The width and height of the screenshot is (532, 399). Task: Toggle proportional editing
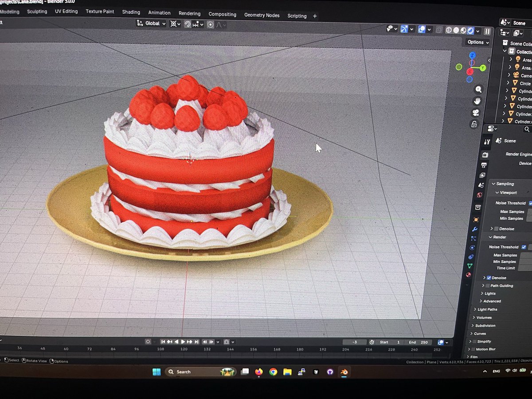coord(211,24)
